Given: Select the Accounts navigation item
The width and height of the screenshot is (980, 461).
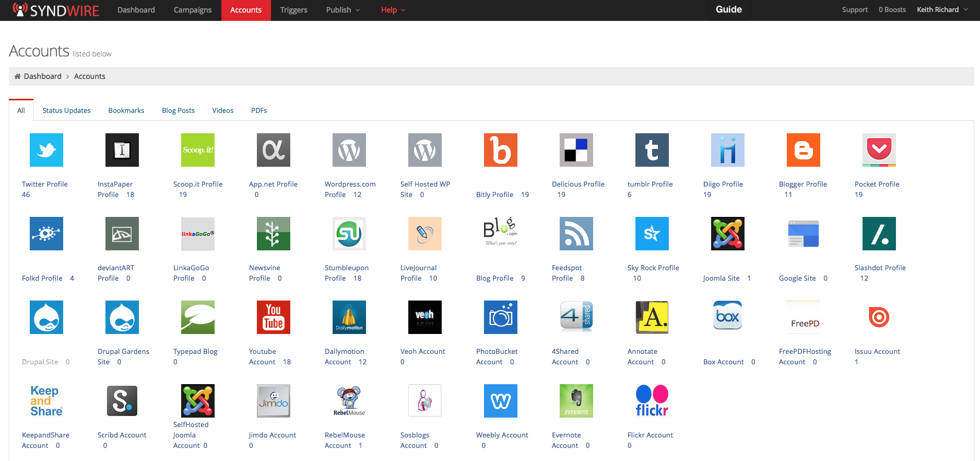Looking at the screenshot, I should point(246,10).
